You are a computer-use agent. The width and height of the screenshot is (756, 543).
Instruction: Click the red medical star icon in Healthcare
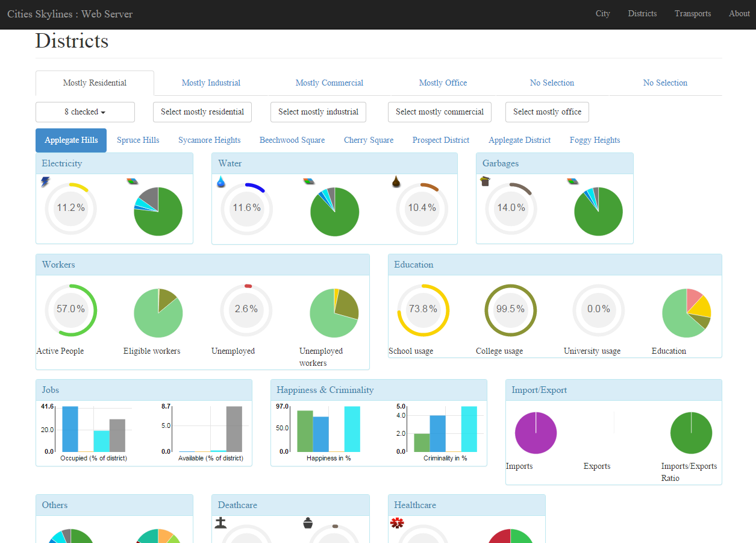(396, 523)
